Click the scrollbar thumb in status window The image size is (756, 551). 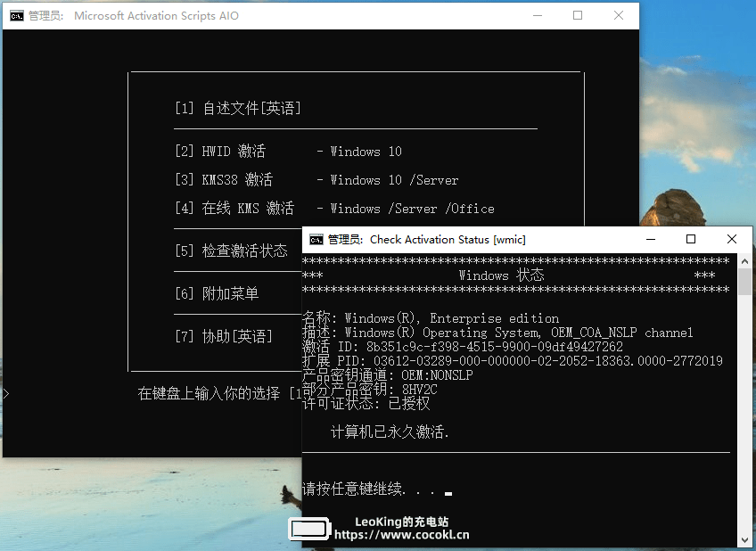(x=744, y=282)
